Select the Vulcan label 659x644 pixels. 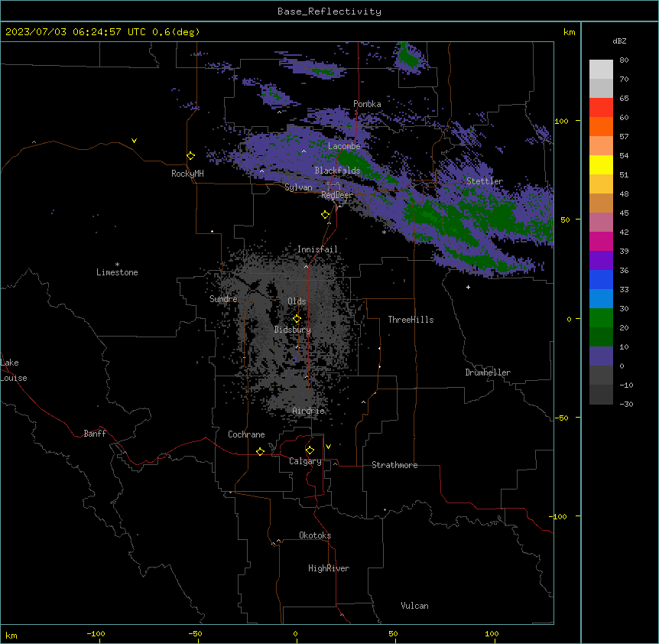[414, 606]
